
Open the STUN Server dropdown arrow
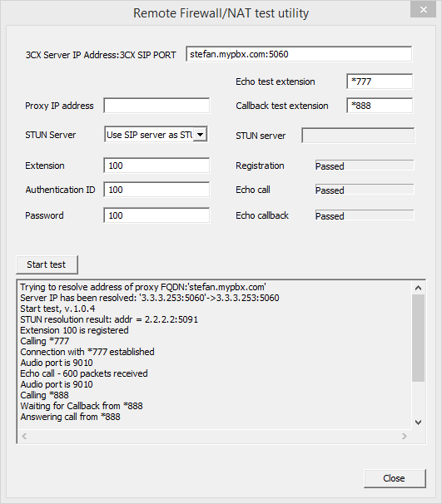tap(200, 135)
